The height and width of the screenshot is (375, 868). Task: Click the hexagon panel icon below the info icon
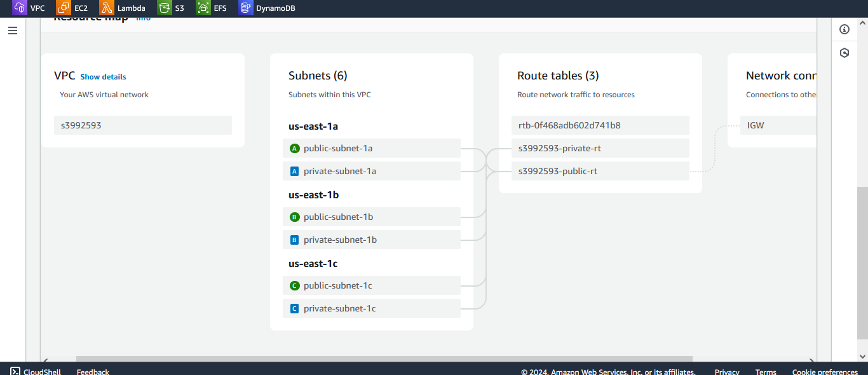pyautogui.click(x=844, y=53)
